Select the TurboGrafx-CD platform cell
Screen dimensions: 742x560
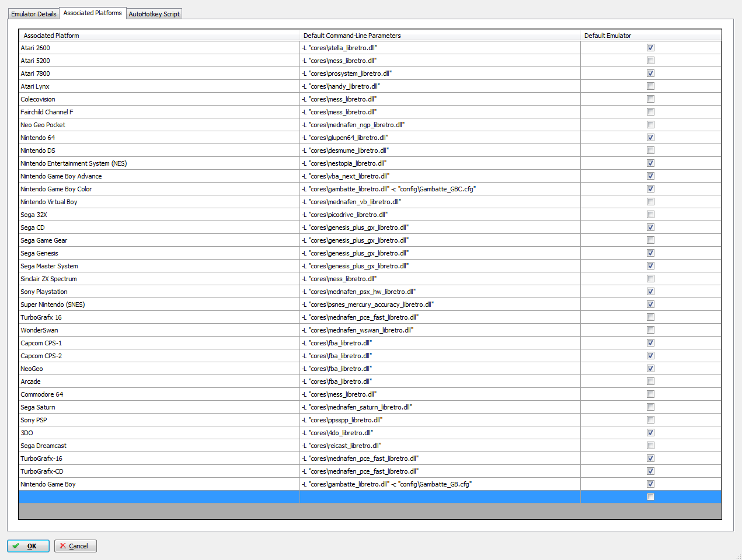(x=159, y=471)
